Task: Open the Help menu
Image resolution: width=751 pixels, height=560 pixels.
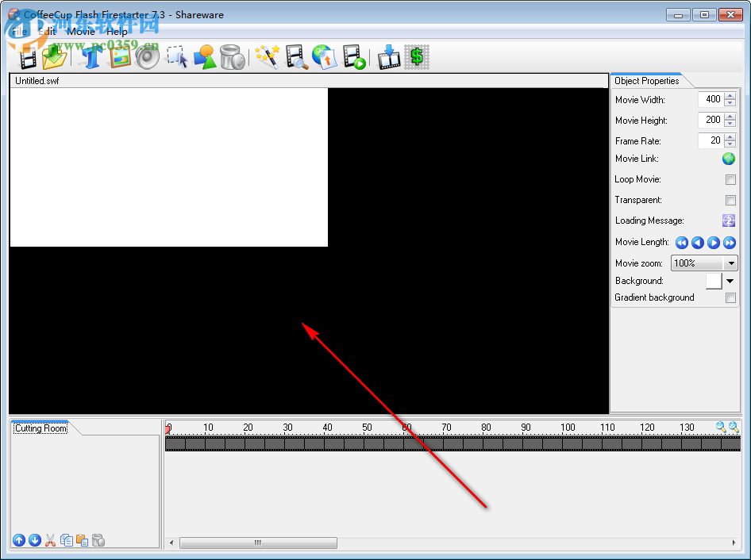Action: coord(117,32)
